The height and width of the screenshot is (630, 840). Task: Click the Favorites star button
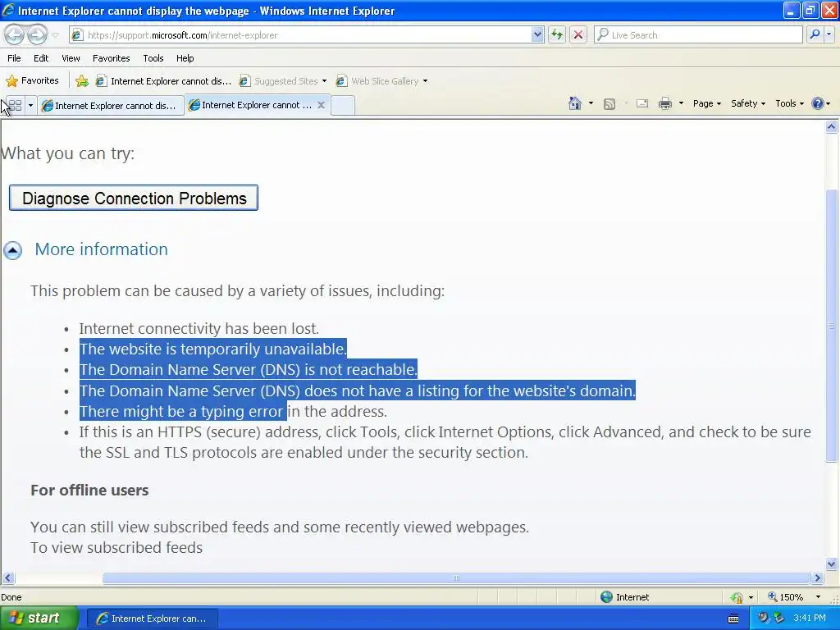pyautogui.click(x=32, y=81)
